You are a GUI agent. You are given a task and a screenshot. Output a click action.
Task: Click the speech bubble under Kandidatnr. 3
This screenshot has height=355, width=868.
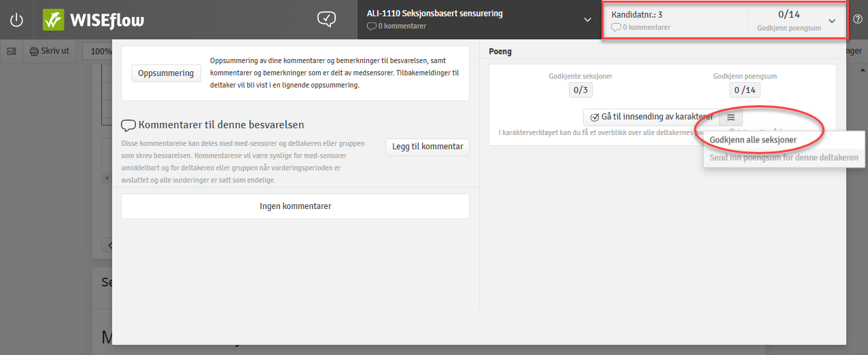click(x=616, y=28)
